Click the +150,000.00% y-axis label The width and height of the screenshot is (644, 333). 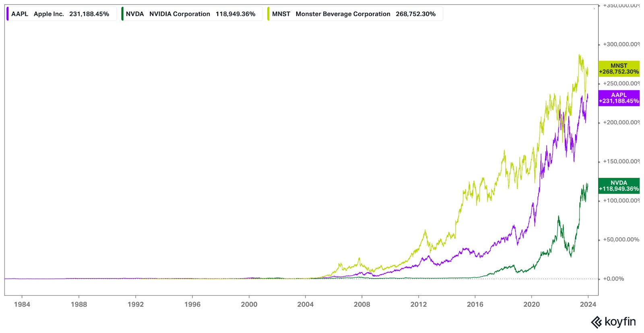(x=621, y=161)
